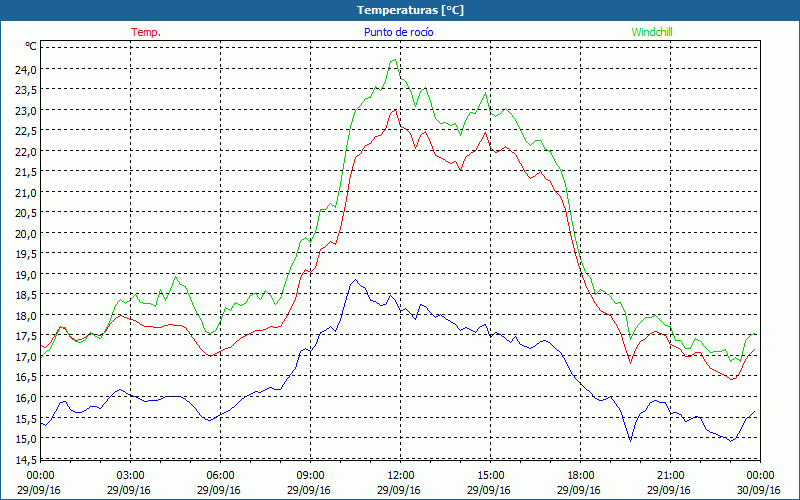Select the 14,5 y-axis value

point(25,460)
